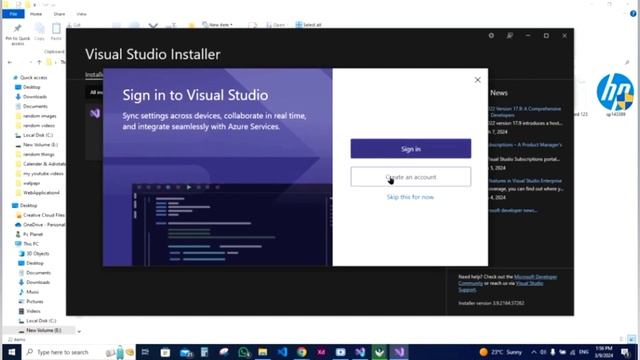Screen dimensions: 640x360
Task: Open Visual Studio Installer settings gear
Action: coord(491,36)
